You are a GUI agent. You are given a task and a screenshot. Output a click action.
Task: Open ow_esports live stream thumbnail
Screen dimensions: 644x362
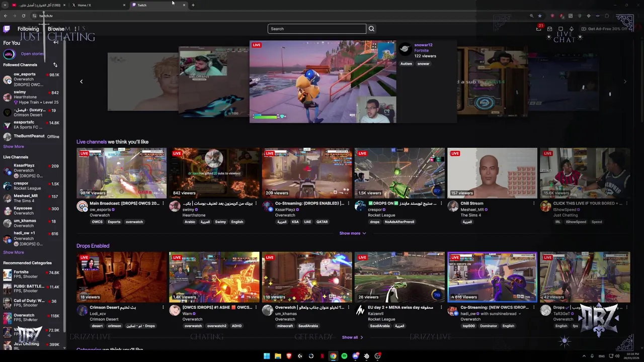pyautogui.click(x=121, y=173)
